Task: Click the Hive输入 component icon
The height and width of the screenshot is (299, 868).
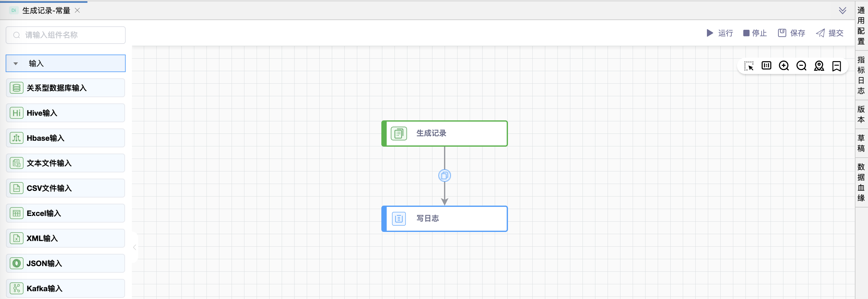Action: coord(16,113)
